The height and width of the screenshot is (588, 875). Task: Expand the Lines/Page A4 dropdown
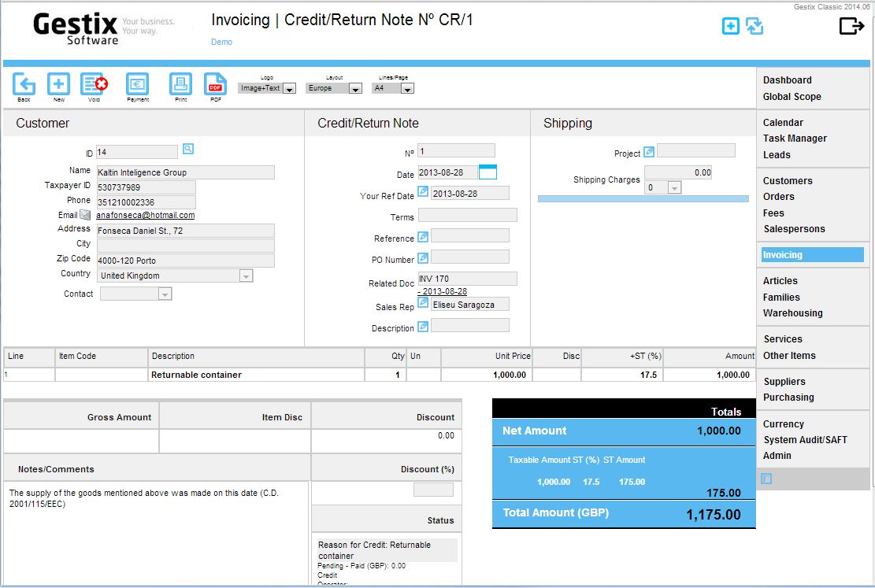pyautogui.click(x=407, y=89)
